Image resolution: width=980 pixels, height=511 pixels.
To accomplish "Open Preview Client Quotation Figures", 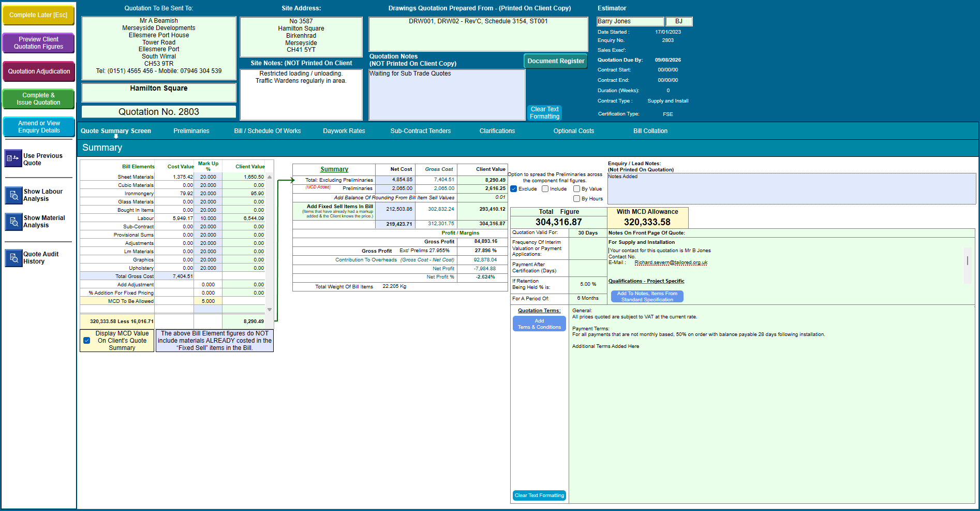I will [38, 43].
